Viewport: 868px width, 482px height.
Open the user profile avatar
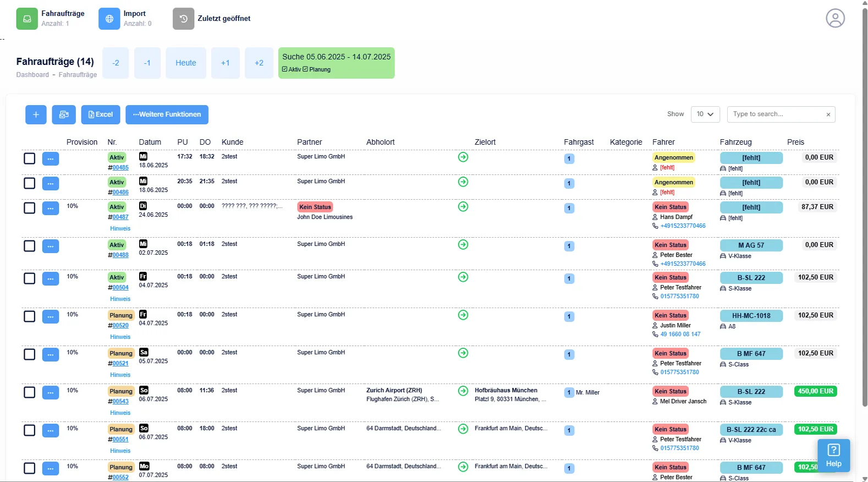pos(834,18)
